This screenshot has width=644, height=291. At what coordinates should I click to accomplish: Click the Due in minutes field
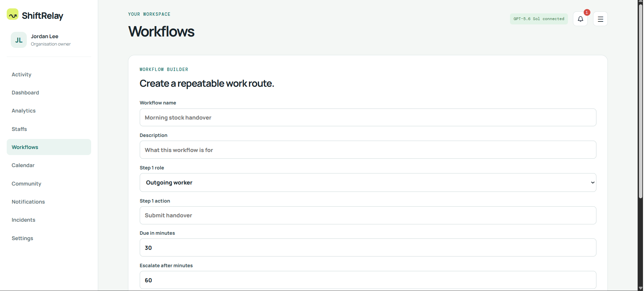(x=368, y=247)
